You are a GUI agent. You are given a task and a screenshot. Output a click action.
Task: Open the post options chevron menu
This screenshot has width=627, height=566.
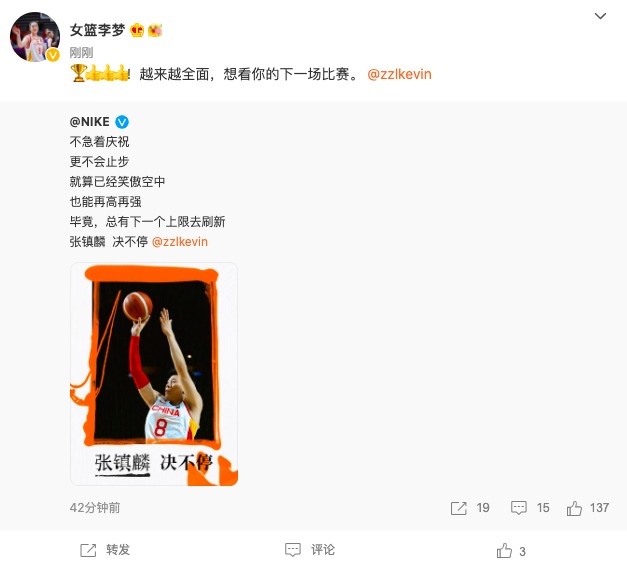(600, 16)
